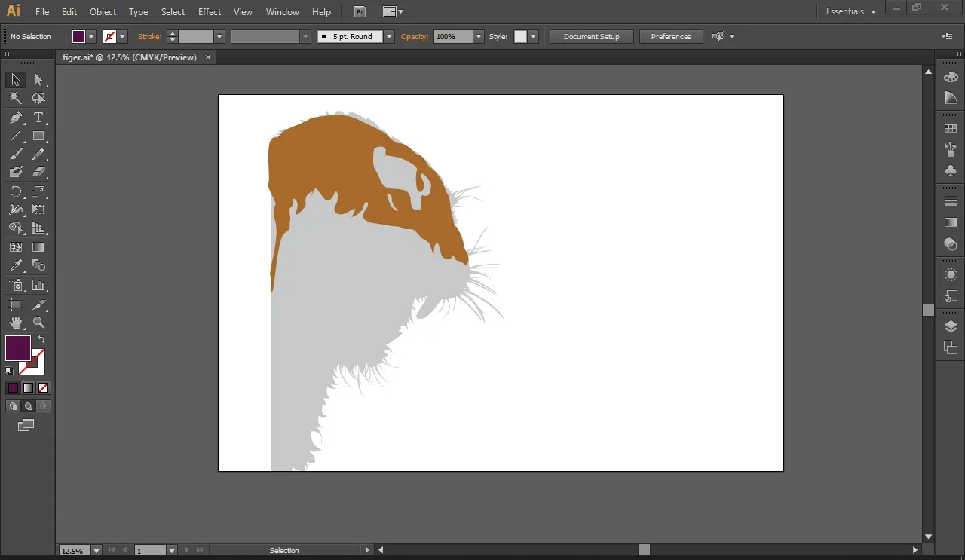
Task: Select the Eraser tool
Action: click(38, 172)
